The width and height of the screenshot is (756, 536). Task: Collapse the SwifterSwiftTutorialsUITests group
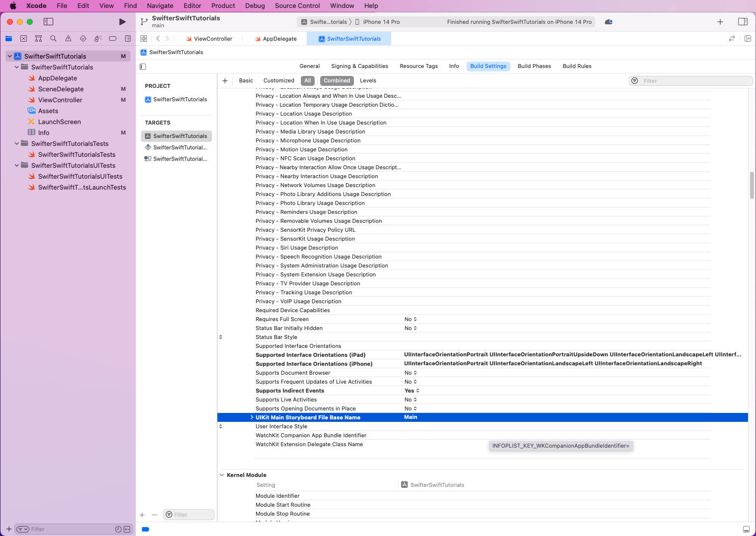17,165
